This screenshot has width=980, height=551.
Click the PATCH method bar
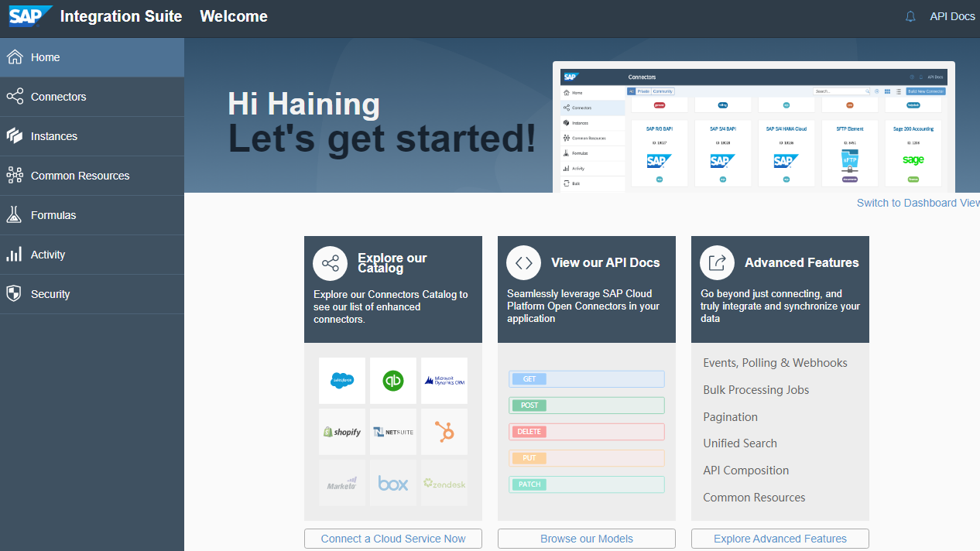587,484
